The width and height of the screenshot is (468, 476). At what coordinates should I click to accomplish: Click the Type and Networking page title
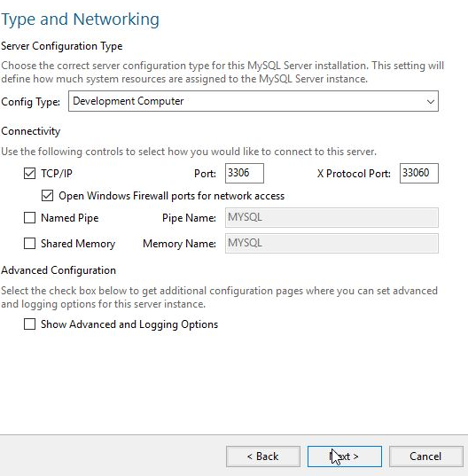80,20
